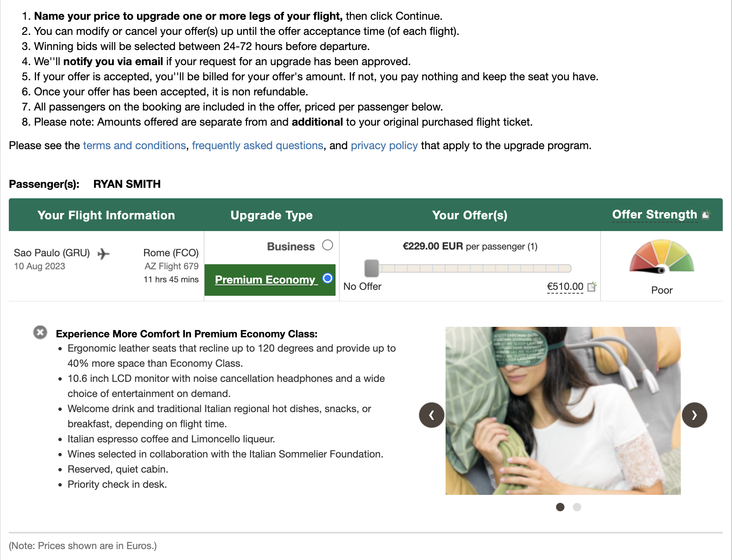This screenshot has width=732, height=560.
Task: Click the 'No Offer' label
Action: pyautogui.click(x=362, y=287)
